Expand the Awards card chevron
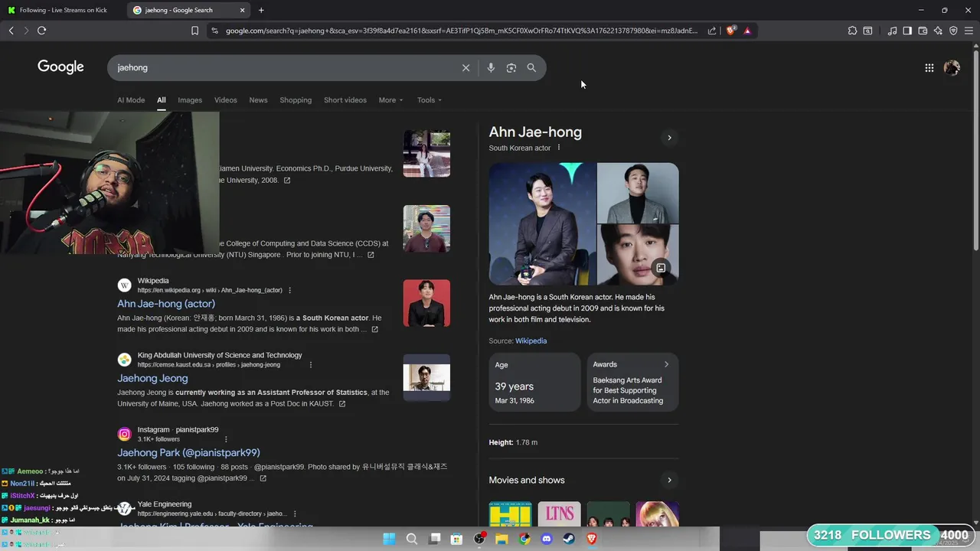The image size is (980, 551). (666, 364)
